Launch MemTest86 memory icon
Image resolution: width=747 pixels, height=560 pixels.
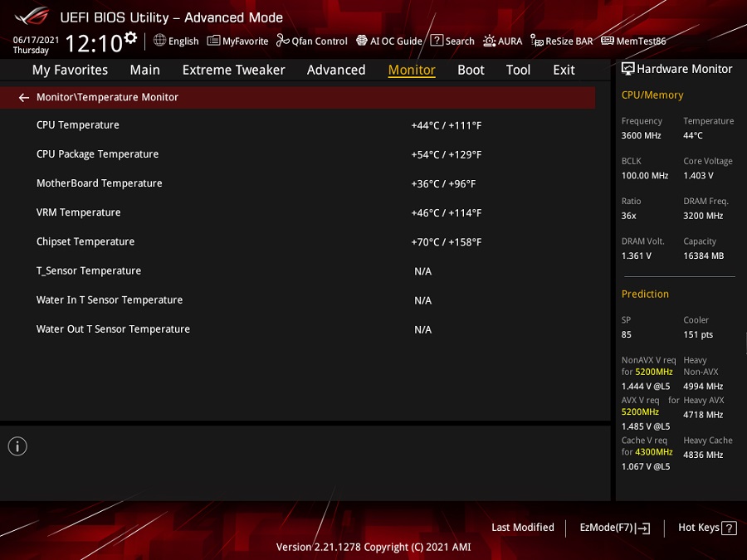coord(608,41)
